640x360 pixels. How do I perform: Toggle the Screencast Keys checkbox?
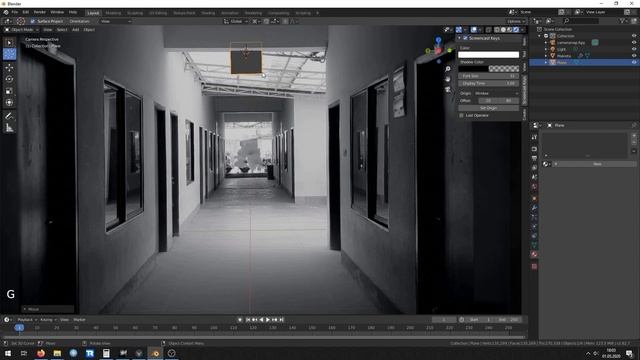[x=465, y=38]
